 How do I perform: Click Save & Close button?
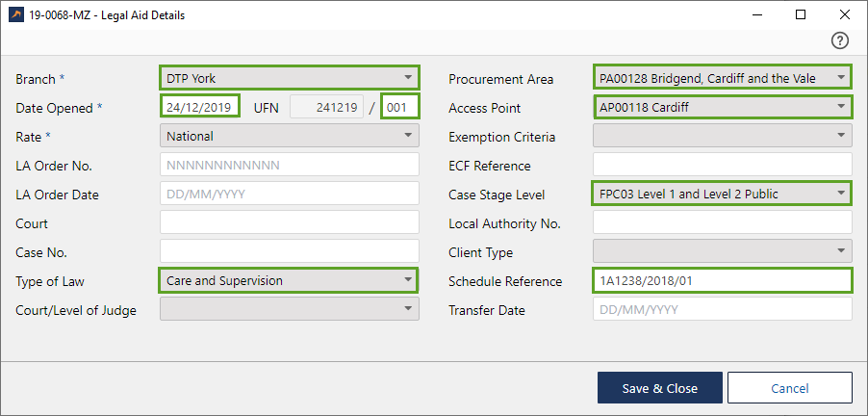coord(659,388)
